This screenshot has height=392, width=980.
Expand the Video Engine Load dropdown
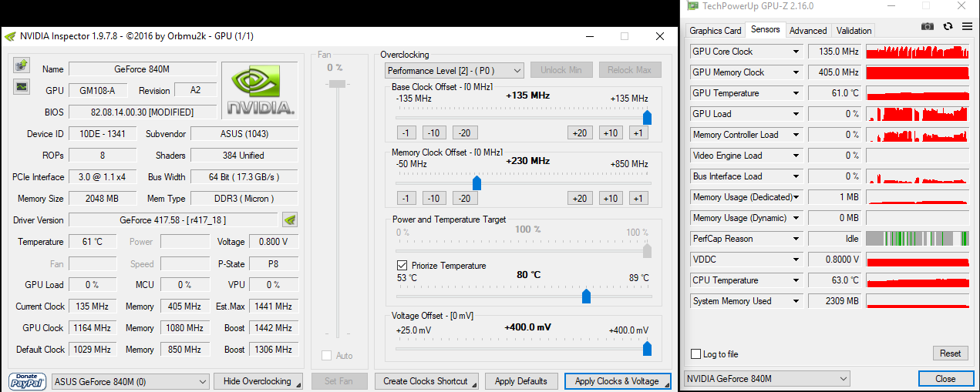pyautogui.click(x=796, y=156)
